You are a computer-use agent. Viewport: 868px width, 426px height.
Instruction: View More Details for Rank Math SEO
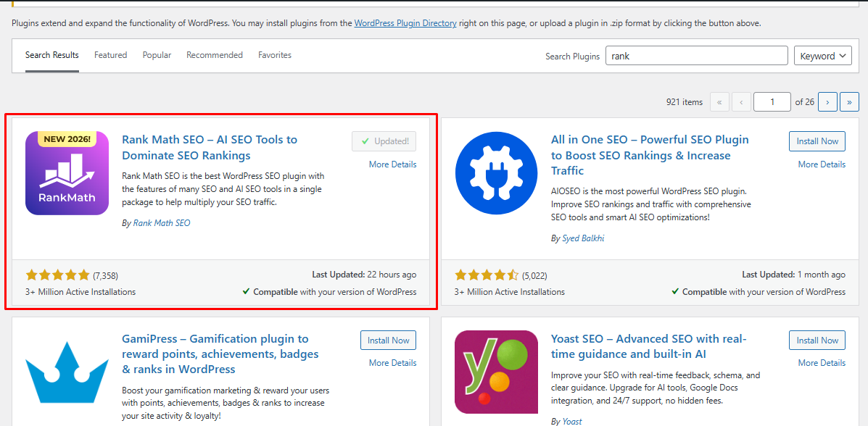(392, 164)
